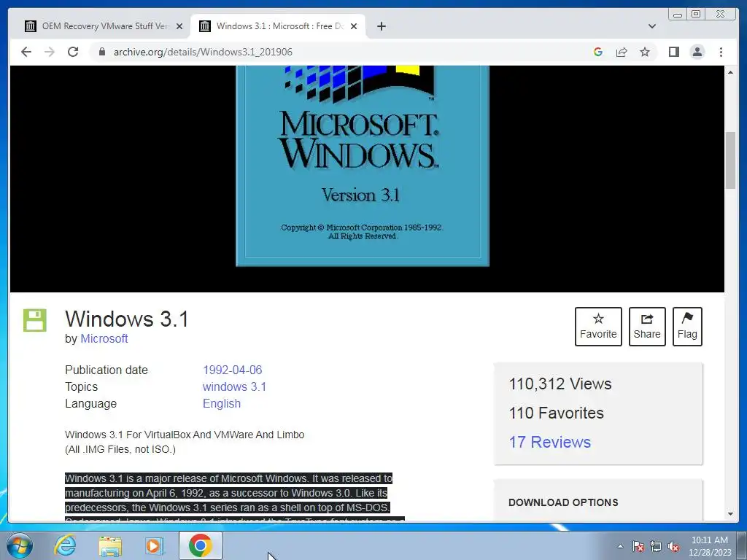Open the Action Center flag icon

click(x=638, y=546)
